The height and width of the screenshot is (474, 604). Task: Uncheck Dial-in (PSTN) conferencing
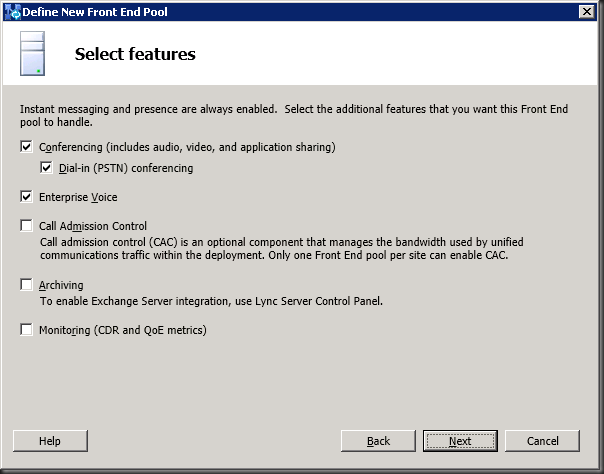coord(46,168)
